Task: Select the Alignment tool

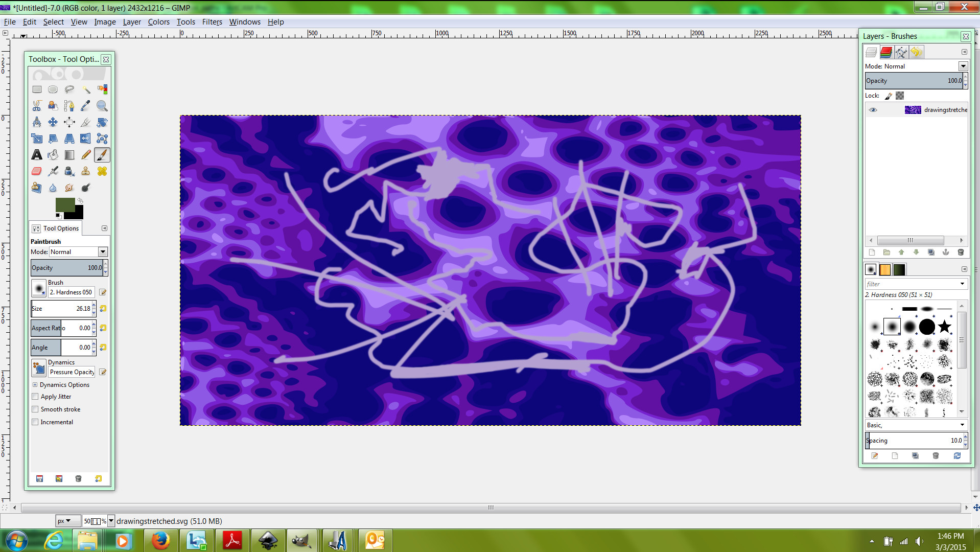Action: (69, 122)
